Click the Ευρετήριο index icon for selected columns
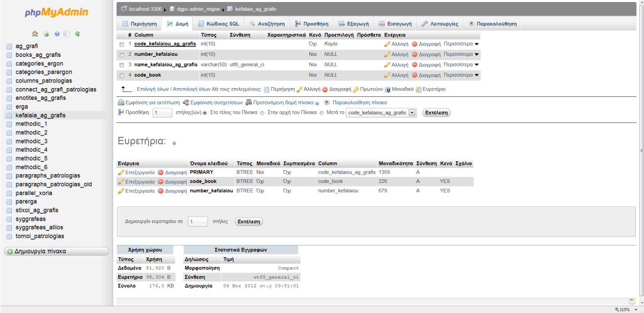This screenshot has height=313, width=644. point(418,89)
